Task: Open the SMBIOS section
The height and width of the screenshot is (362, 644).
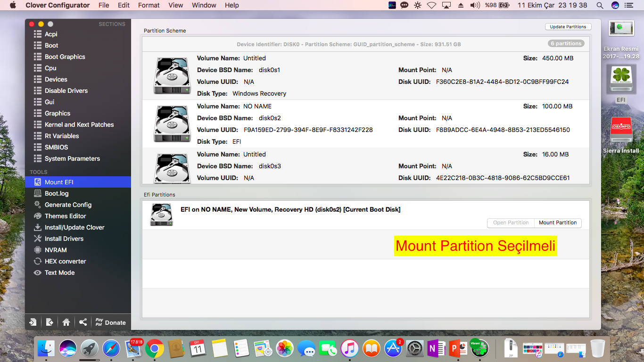Action: pyautogui.click(x=56, y=147)
